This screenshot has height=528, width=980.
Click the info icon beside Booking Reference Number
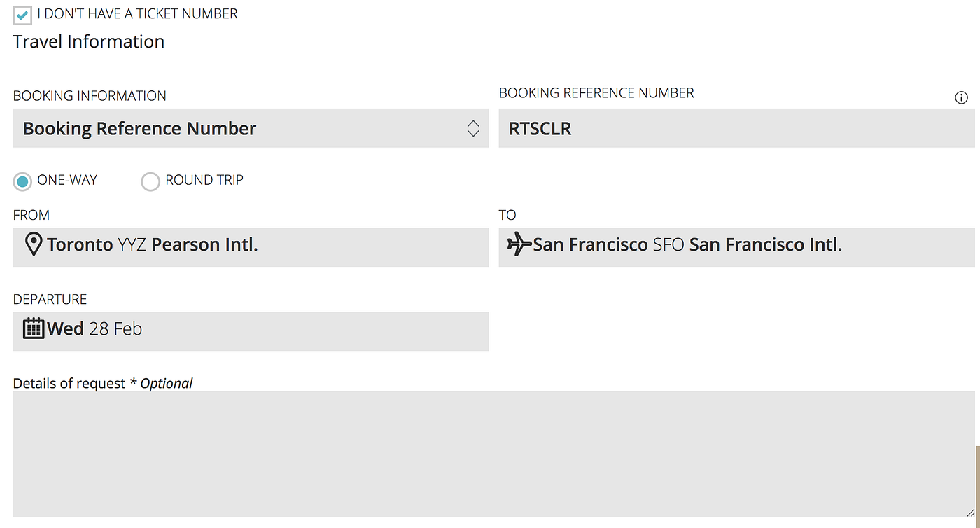(961, 98)
